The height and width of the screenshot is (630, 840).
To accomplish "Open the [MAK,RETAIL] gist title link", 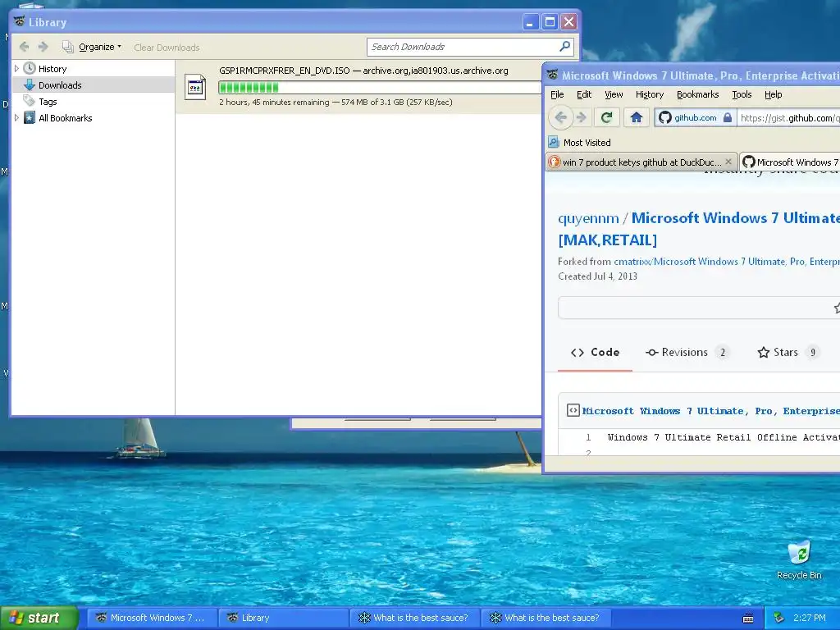I will coord(608,240).
